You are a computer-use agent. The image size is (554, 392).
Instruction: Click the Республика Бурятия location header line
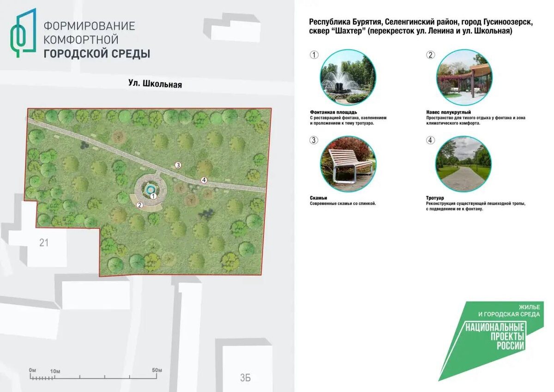click(421, 23)
